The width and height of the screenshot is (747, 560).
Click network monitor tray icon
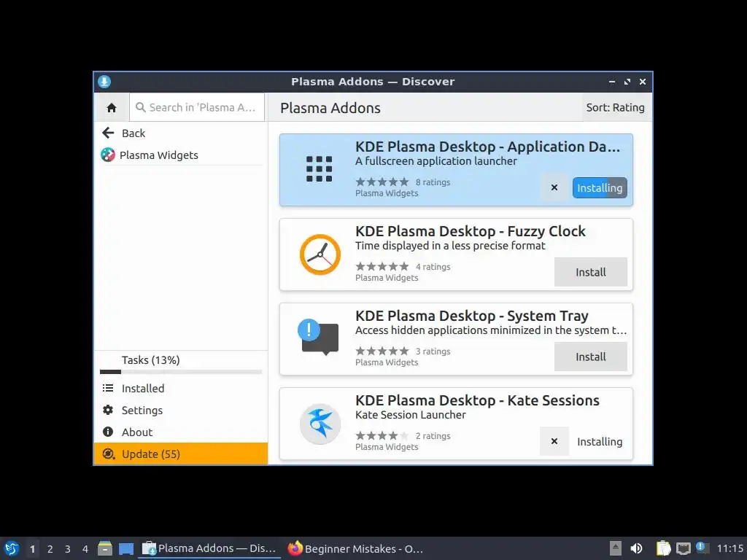point(683,548)
